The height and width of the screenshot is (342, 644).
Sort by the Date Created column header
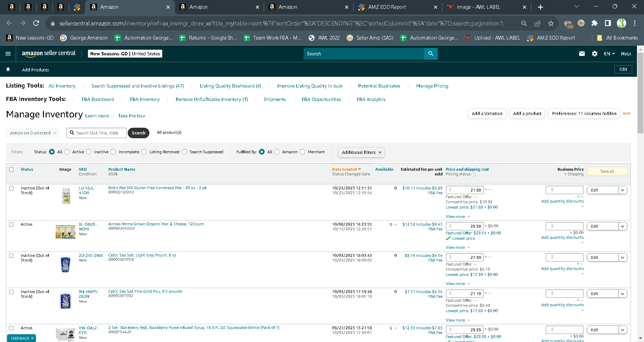346,169
